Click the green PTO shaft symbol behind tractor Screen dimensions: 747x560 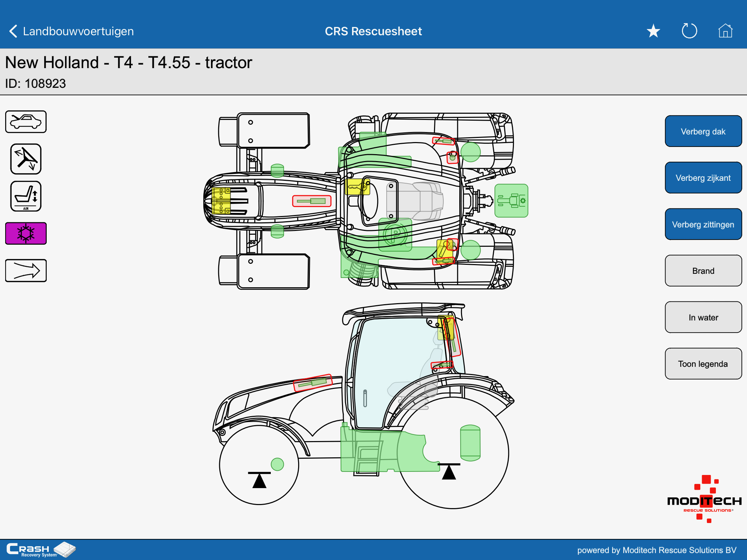511,200
